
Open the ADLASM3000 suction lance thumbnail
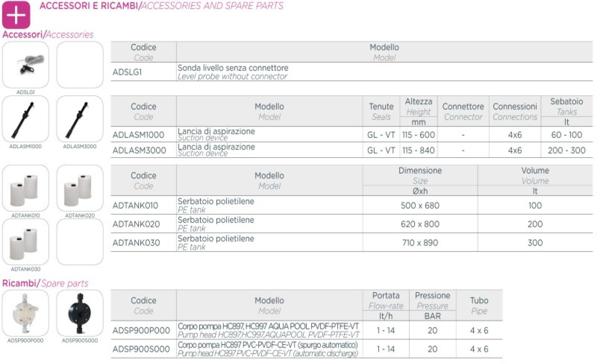80,119
